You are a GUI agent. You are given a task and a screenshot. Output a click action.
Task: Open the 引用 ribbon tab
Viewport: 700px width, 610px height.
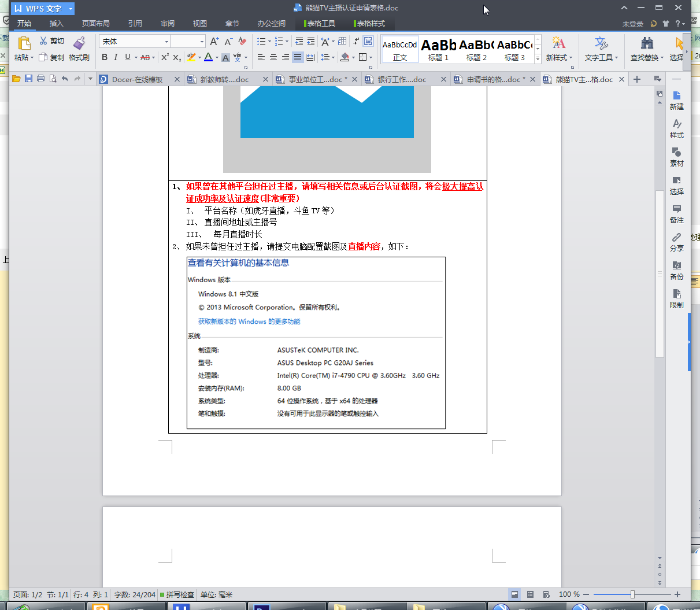(x=135, y=24)
